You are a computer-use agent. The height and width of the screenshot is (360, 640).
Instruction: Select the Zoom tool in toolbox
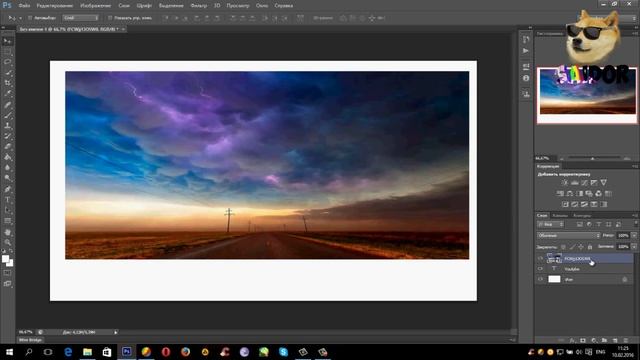point(7,242)
